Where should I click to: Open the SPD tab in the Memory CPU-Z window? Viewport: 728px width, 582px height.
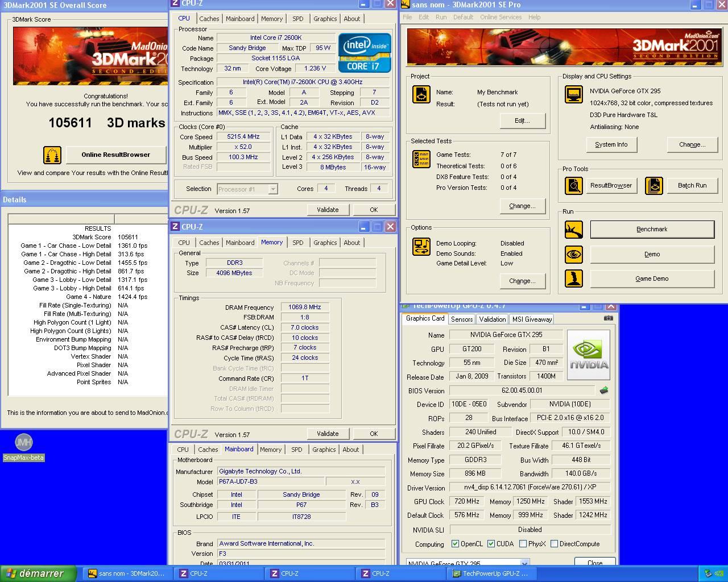[297, 243]
